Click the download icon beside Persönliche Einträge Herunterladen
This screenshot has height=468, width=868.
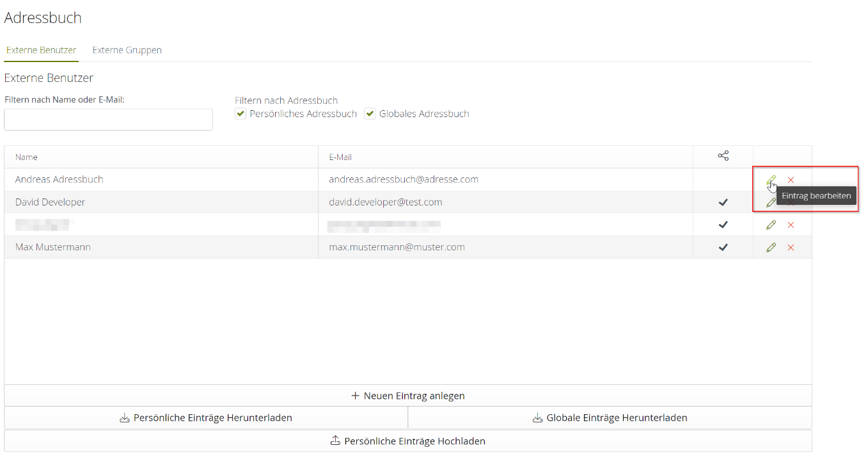tap(124, 417)
